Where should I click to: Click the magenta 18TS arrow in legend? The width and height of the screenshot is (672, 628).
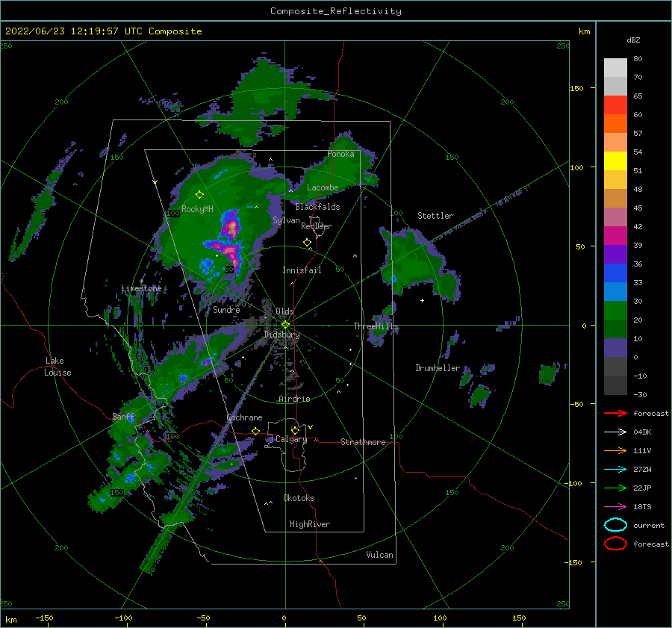615,507
